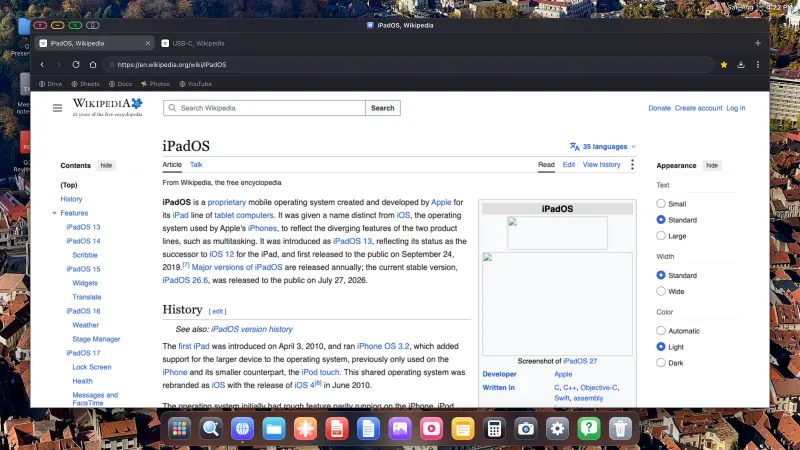Hide the Appearance panel
The image size is (800, 450).
[712, 165]
